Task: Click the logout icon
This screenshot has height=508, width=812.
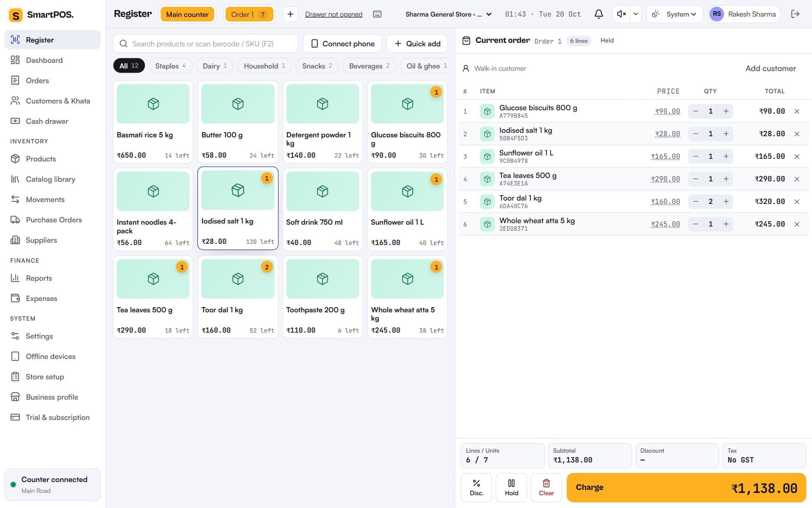Action: [795, 14]
